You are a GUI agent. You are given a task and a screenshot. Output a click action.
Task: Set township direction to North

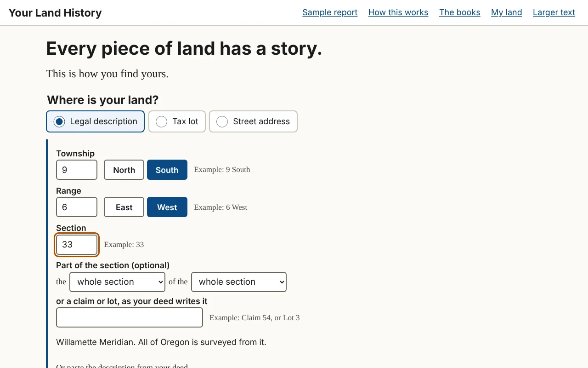124,170
